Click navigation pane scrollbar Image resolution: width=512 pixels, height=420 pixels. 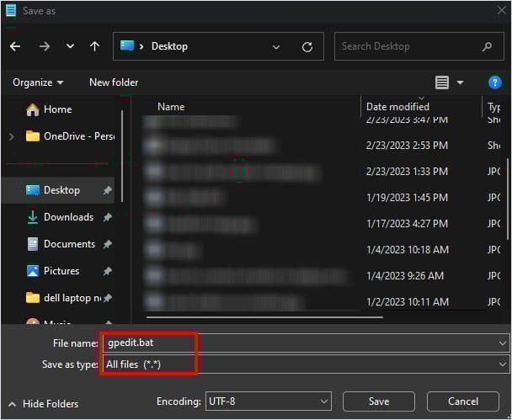pyautogui.click(x=122, y=156)
